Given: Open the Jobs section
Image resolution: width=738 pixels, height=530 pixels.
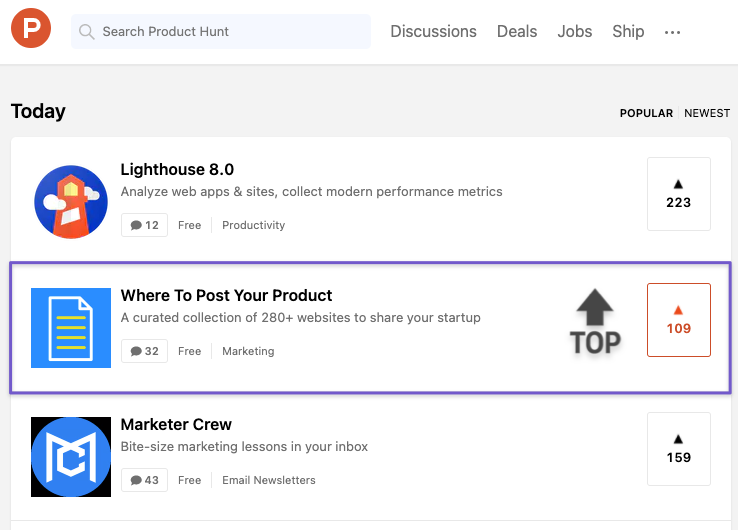Looking at the screenshot, I should click(575, 32).
